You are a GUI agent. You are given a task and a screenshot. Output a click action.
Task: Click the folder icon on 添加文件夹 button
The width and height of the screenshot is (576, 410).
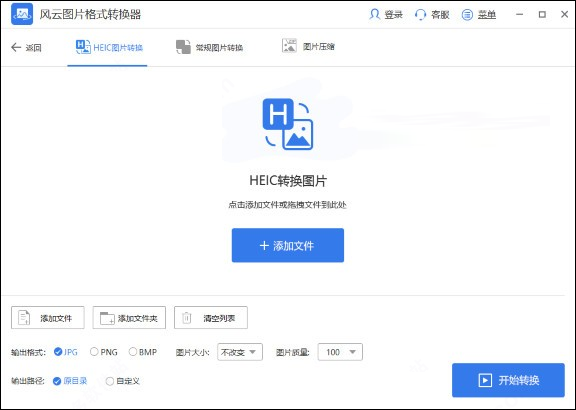point(107,318)
